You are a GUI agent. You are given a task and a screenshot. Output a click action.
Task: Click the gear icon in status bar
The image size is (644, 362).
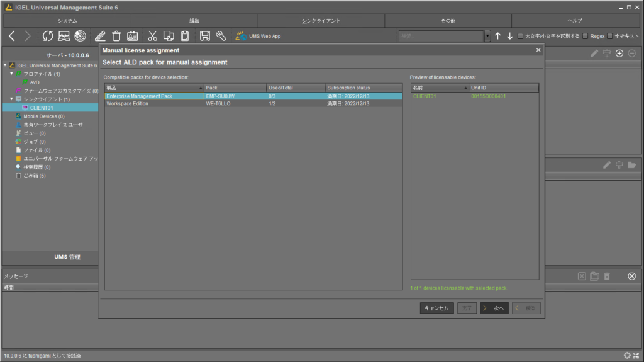627,356
